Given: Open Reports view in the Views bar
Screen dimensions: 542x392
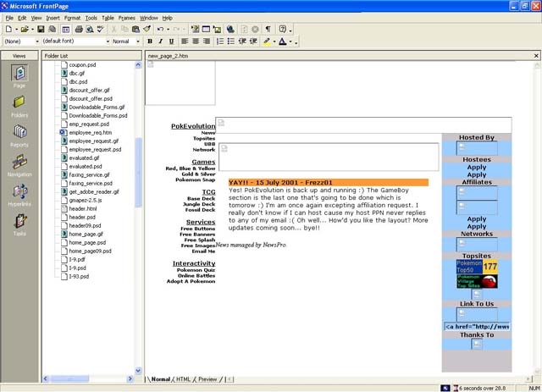Looking at the screenshot, I should click(x=19, y=136).
